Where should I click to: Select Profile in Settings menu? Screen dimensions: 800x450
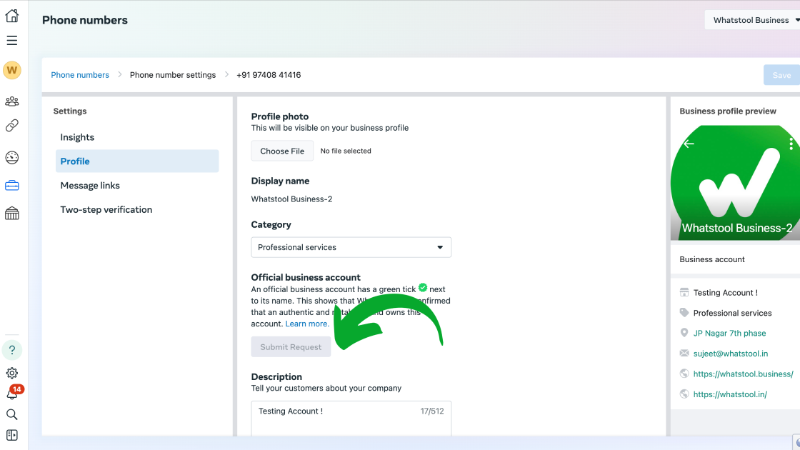pyautogui.click(x=137, y=161)
